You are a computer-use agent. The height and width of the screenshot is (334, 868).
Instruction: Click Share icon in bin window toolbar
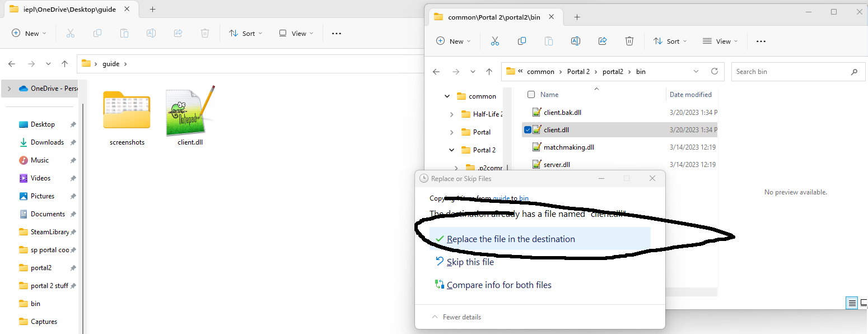603,41
